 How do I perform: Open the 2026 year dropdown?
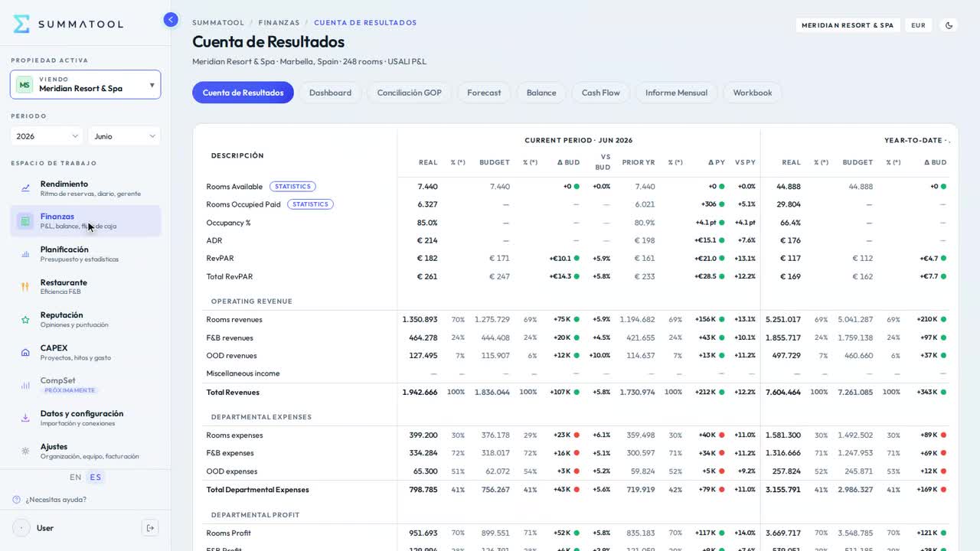pos(47,136)
